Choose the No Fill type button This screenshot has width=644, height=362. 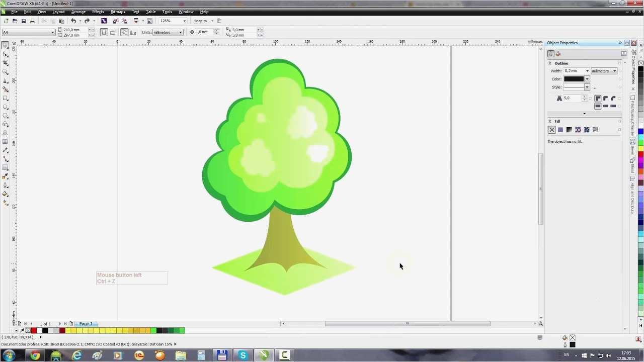pyautogui.click(x=552, y=130)
